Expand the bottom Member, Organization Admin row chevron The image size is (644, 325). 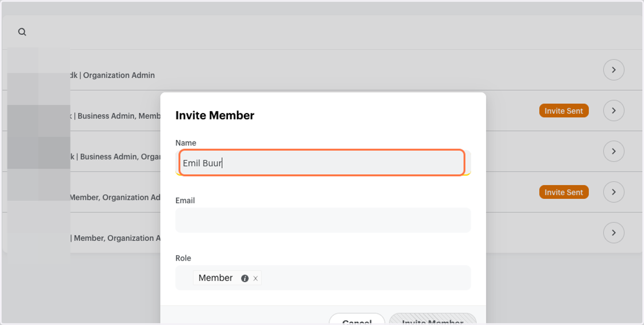pyautogui.click(x=613, y=233)
